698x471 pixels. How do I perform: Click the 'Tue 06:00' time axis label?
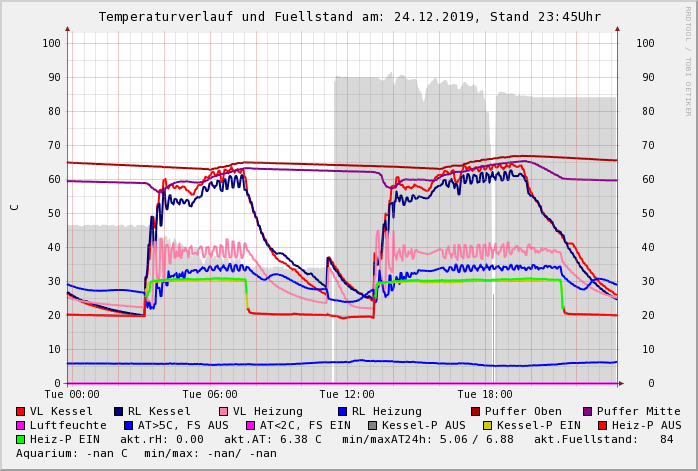tap(210, 394)
